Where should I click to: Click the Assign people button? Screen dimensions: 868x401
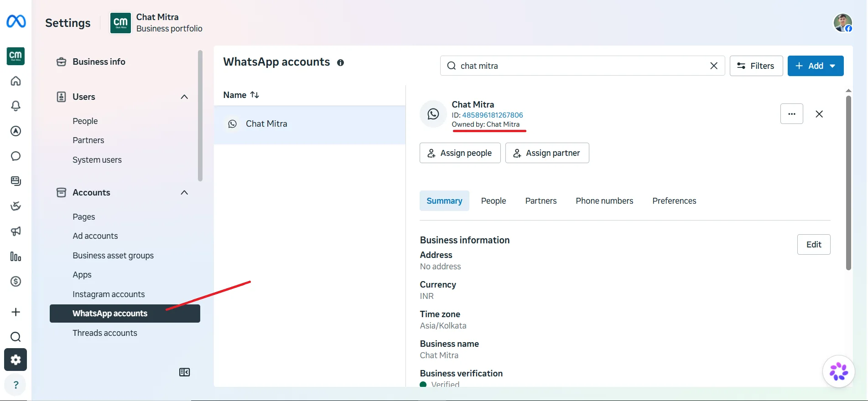pyautogui.click(x=460, y=153)
